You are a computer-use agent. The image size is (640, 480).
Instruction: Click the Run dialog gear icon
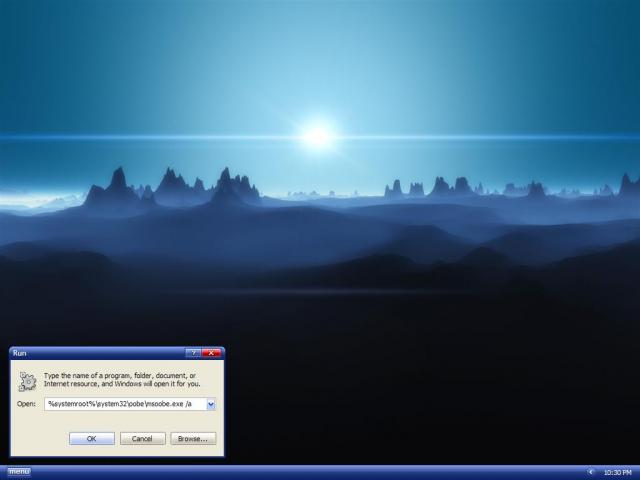(x=28, y=381)
